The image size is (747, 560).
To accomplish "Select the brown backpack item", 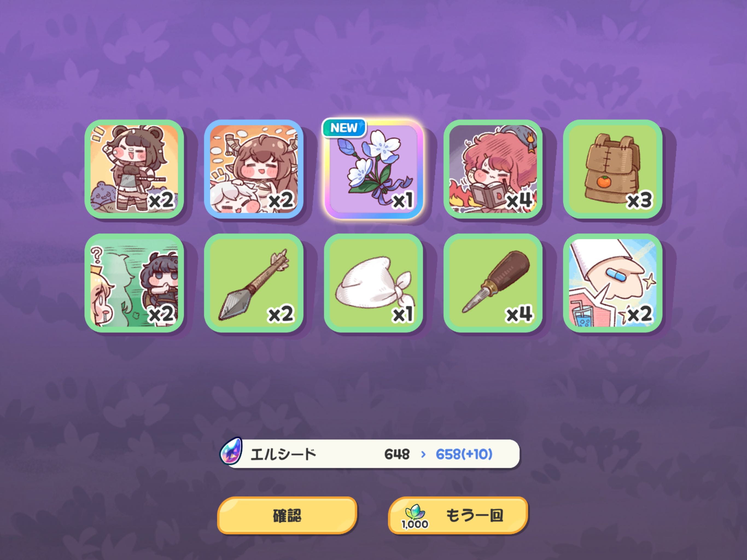I will (x=612, y=169).
